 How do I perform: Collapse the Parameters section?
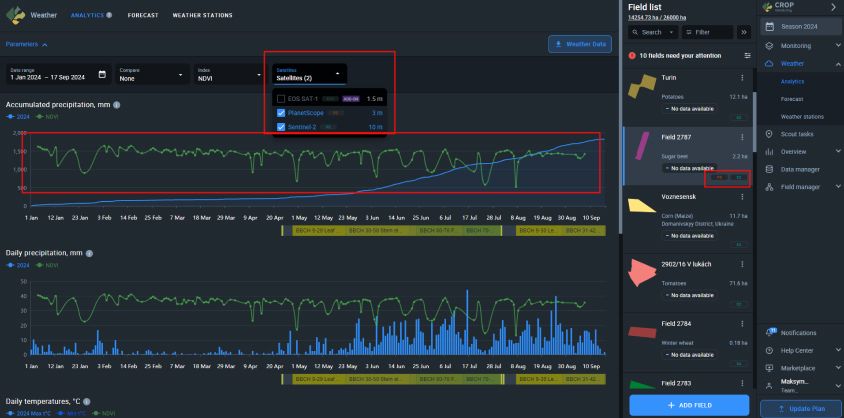pyautogui.click(x=26, y=45)
